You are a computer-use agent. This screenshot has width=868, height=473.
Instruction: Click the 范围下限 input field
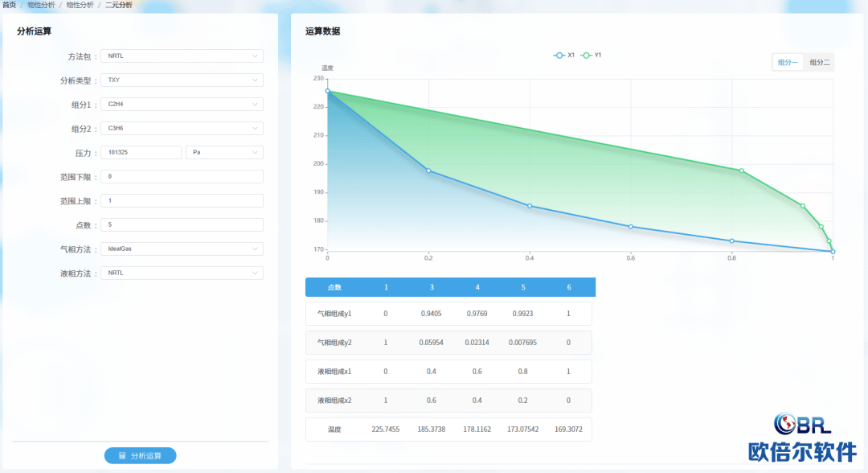182,177
